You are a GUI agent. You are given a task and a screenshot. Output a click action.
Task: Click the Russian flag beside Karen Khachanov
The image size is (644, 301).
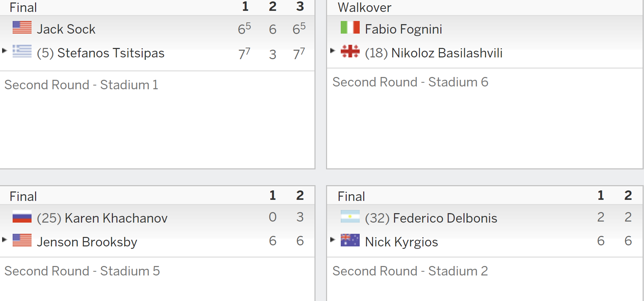point(22,216)
